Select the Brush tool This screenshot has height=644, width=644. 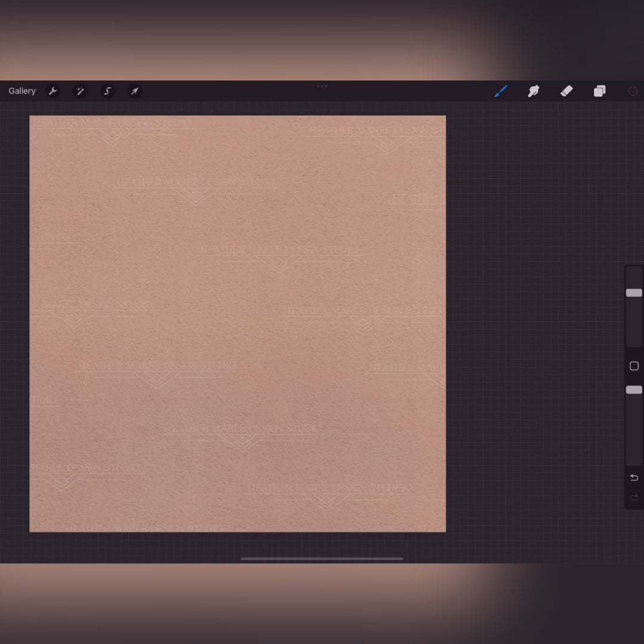501,91
